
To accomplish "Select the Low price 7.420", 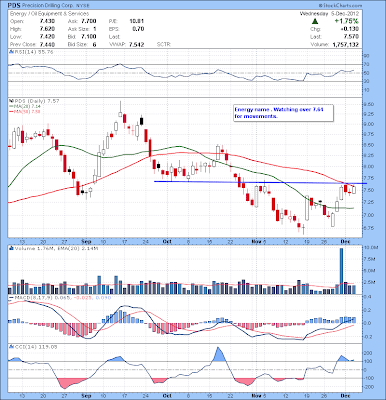I will [47, 36].
